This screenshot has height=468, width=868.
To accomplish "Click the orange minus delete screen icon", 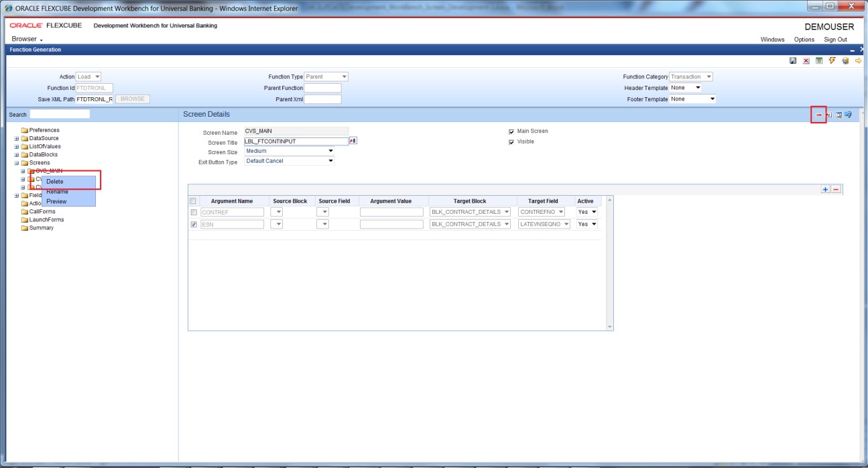I will click(818, 115).
